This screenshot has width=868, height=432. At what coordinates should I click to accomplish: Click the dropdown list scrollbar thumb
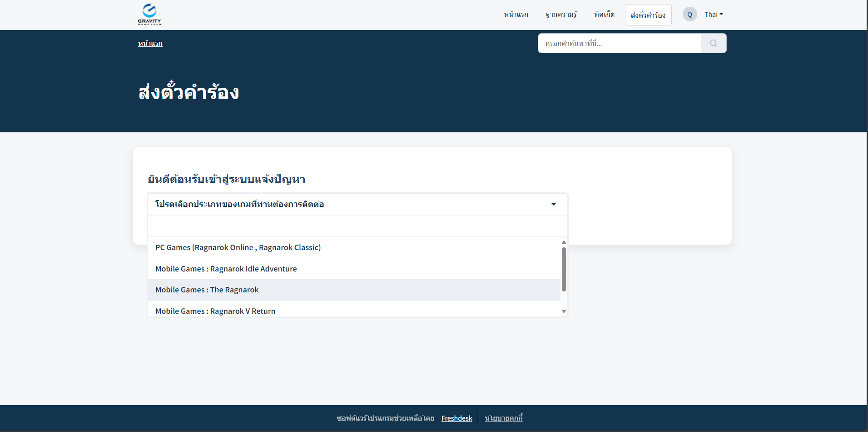click(564, 269)
